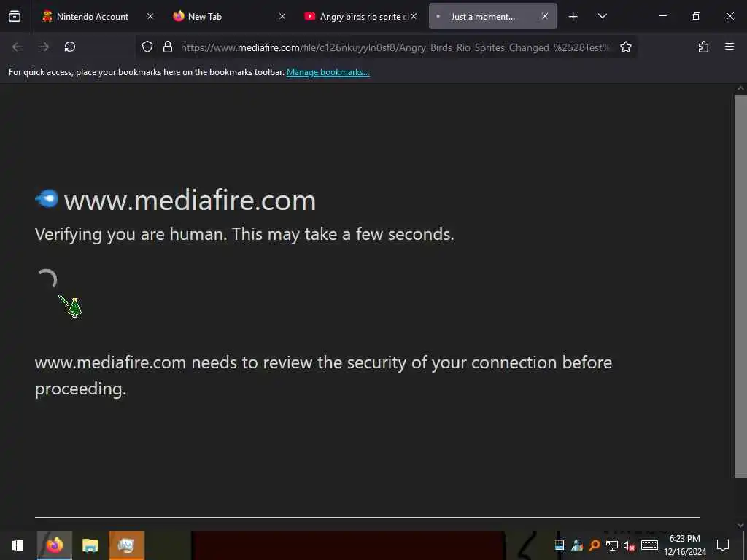Click the figure tray icon
This screenshot has height=560, width=747.
click(577, 545)
